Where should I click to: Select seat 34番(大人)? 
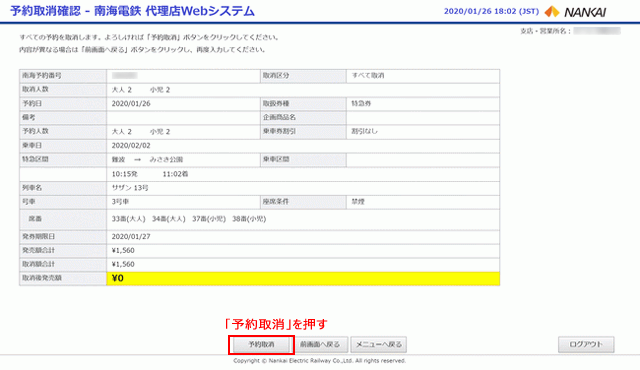pyautogui.click(x=169, y=219)
